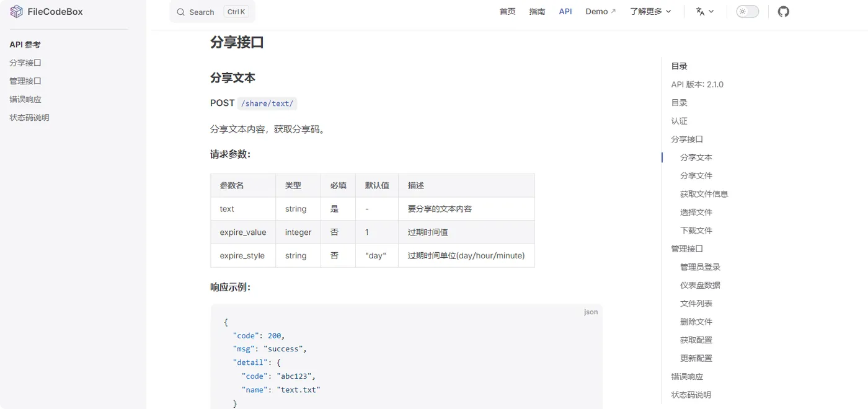868x409 pixels.
Task: Jump to 仪表盘数据 in the outline
Action: click(x=700, y=285)
